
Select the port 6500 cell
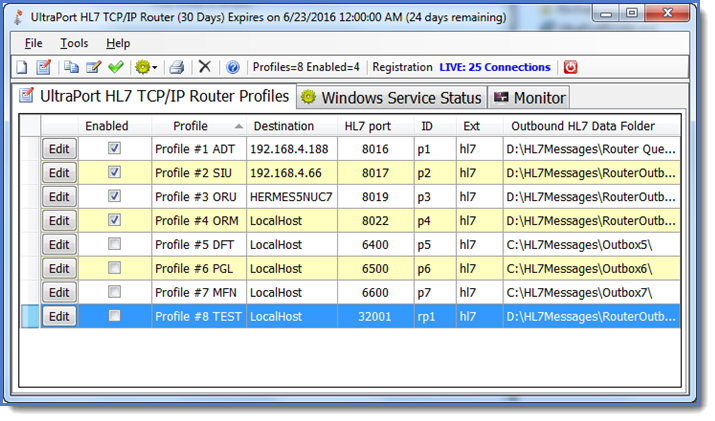(x=375, y=269)
